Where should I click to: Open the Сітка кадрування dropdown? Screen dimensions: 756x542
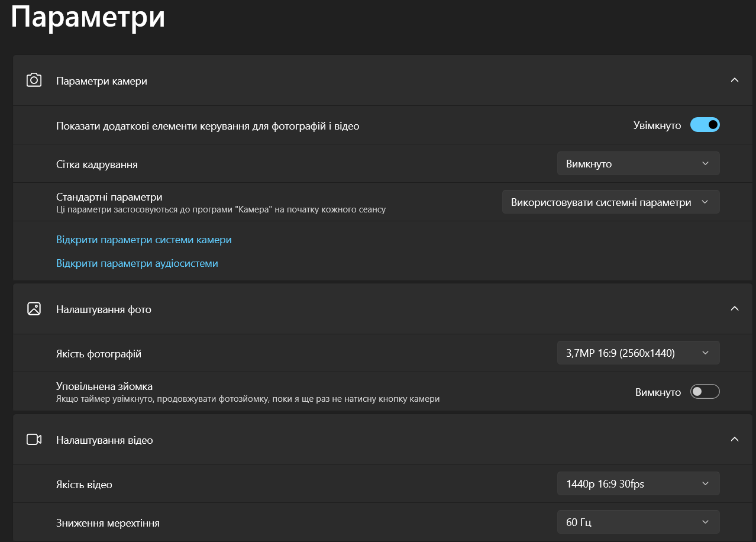coord(638,163)
